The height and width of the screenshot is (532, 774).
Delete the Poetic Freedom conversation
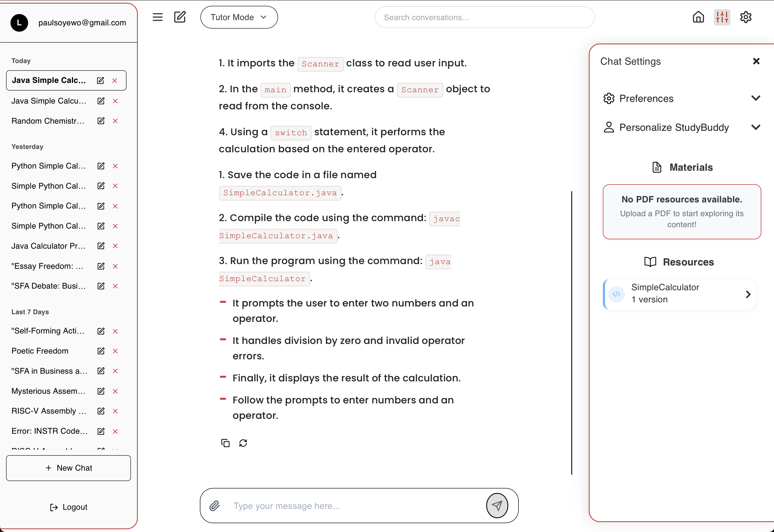115,351
